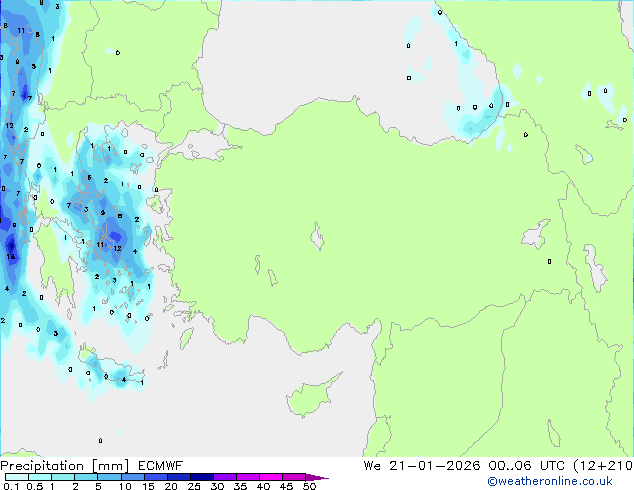Select legend swatch between 0.5 and 1
Viewport: 634px width, 490px height.
pos(40,477)
